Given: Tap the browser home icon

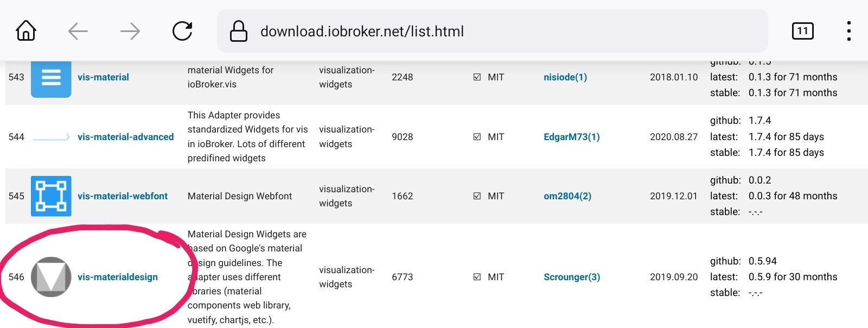Looking at the screenshot, I should [x=26, y=31].
